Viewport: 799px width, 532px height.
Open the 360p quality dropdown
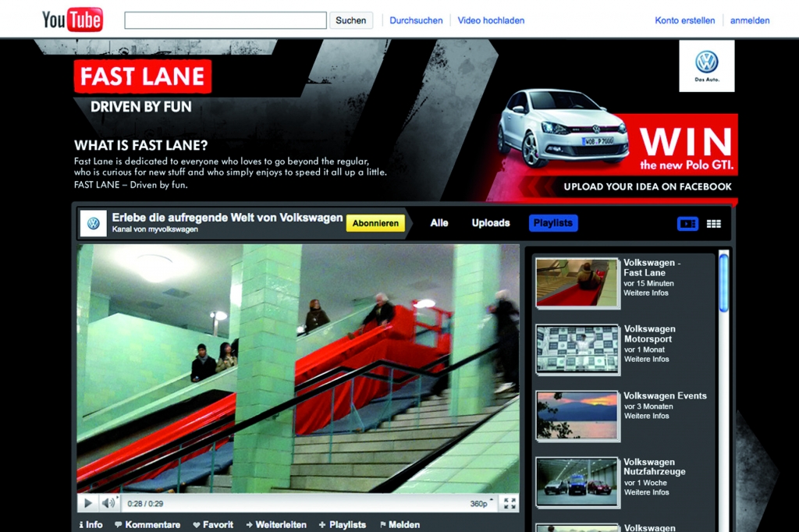481,503
